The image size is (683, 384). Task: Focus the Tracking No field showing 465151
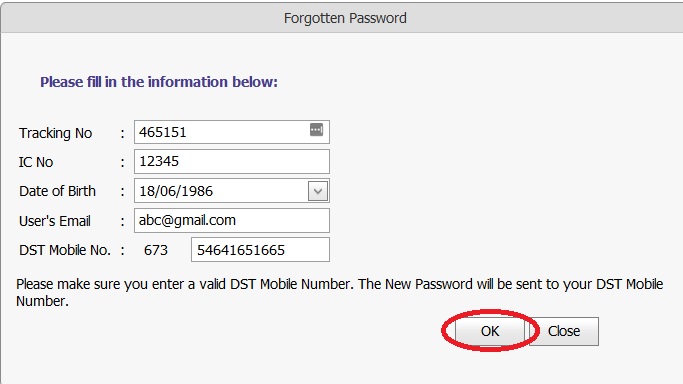232,132
